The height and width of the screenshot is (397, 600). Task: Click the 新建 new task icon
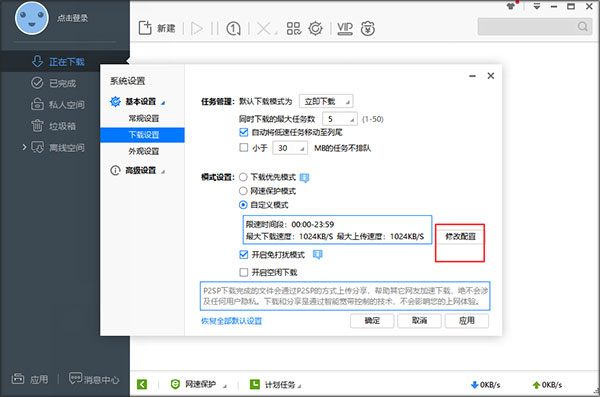[145, 28]
